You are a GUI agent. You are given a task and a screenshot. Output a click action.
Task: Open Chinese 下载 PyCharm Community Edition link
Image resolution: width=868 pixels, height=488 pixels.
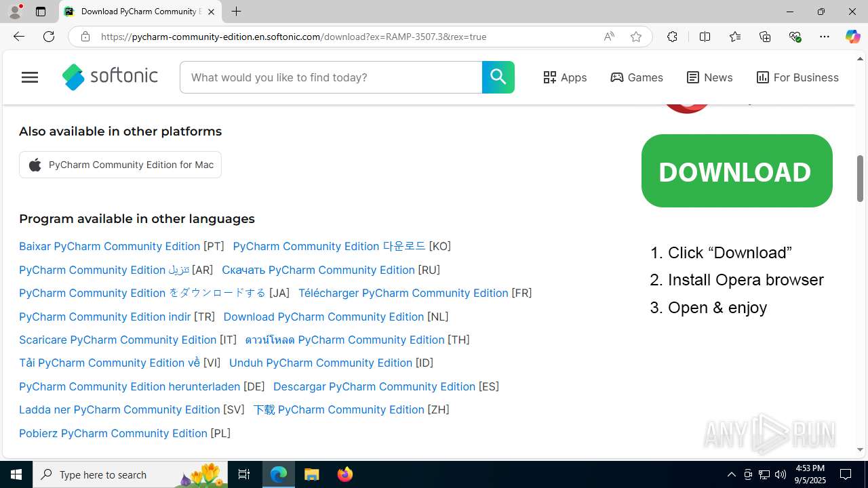coord(338,409)
